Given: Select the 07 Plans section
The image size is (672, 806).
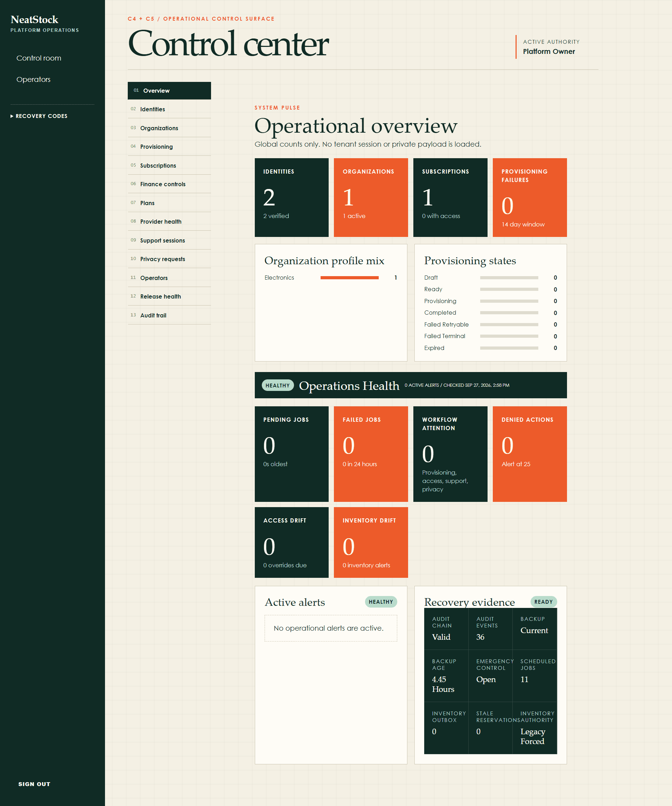Looking at the screenshot, I should pyautogui.click(x=169, y=203).
